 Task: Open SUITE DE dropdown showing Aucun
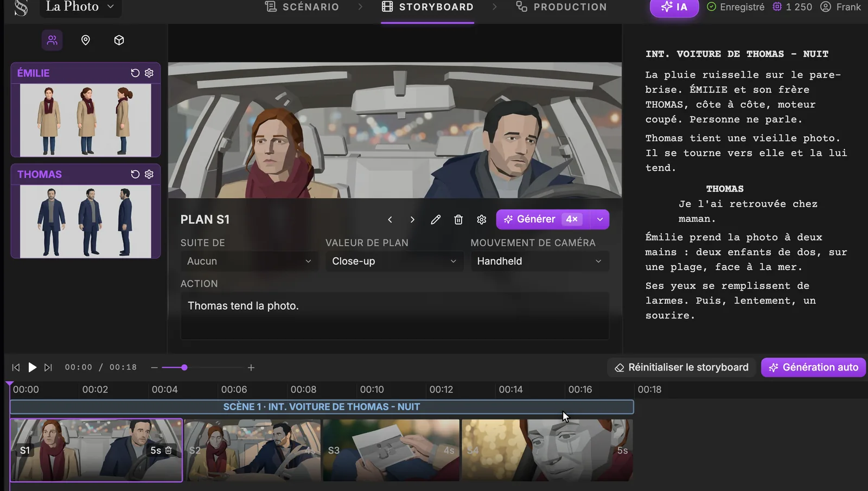(x=250, y=262)
